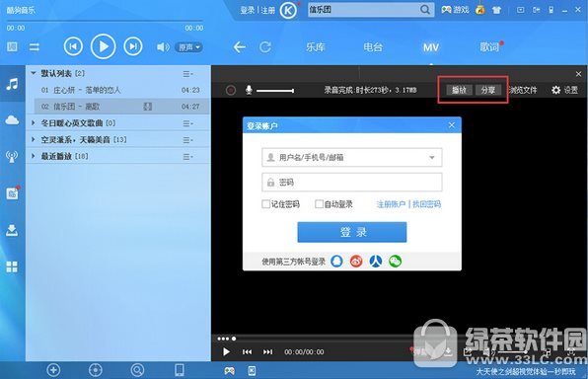Open the username field dropdown arrow
This screenshot has width=588, height=379.
432,158
